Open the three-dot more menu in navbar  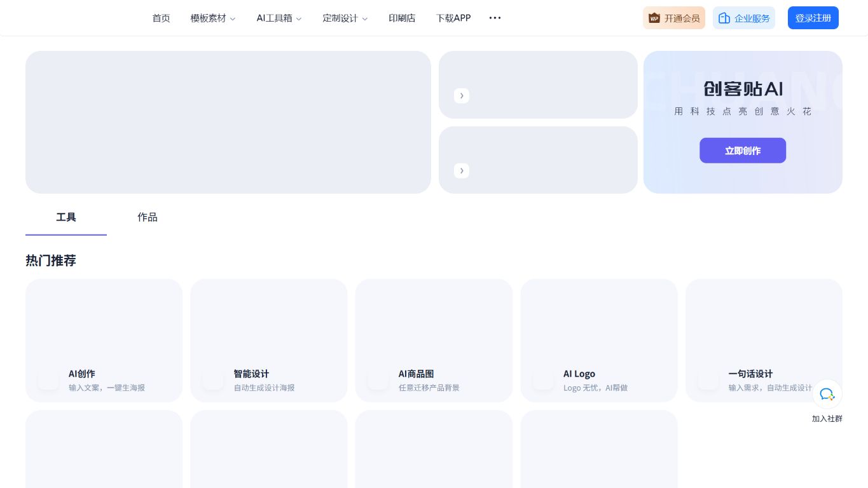click(x=495, y=18)
